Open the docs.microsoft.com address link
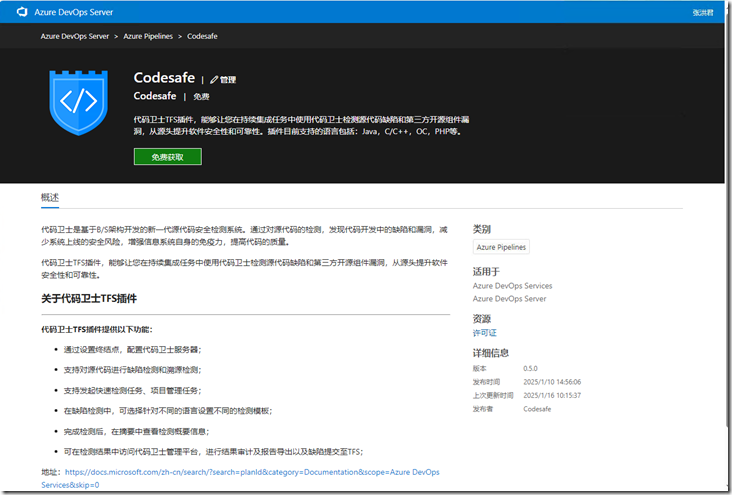The width and height of the screenshot is (732, 495). point(240,478)
